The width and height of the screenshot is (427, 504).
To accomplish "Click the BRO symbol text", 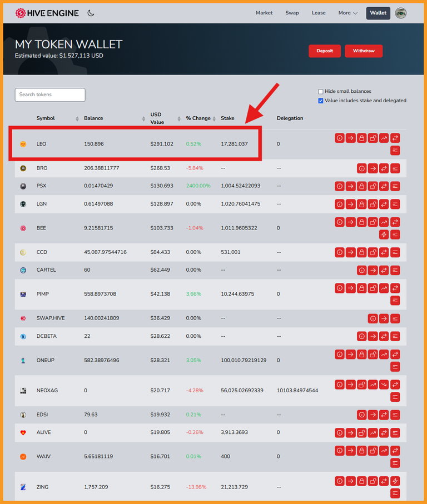I will (42, 168).
